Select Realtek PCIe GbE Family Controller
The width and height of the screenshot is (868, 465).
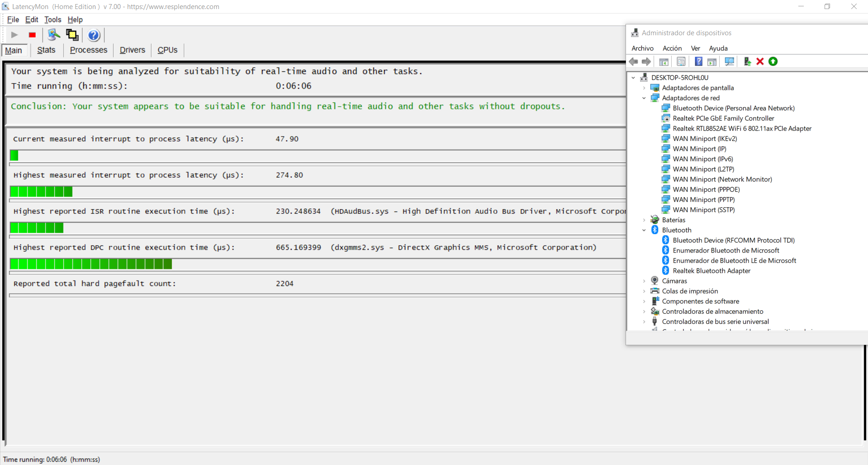tap(723, 118)
